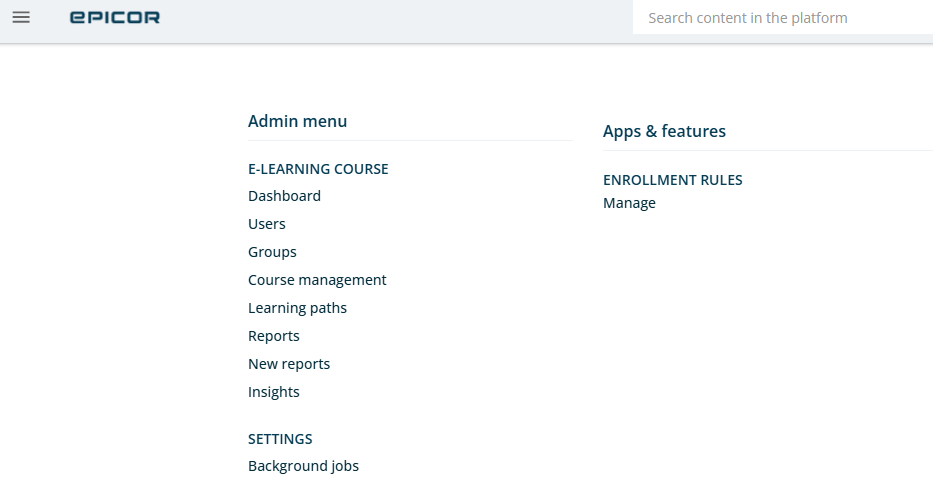Open the Dashboard link
The height and width of the screenshot is (498, 933).
[x=284, y=196]
